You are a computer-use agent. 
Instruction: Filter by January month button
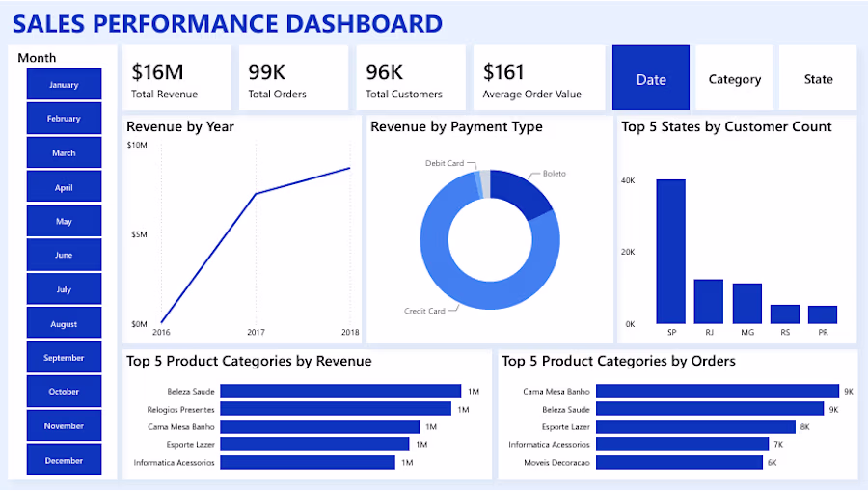65,84
